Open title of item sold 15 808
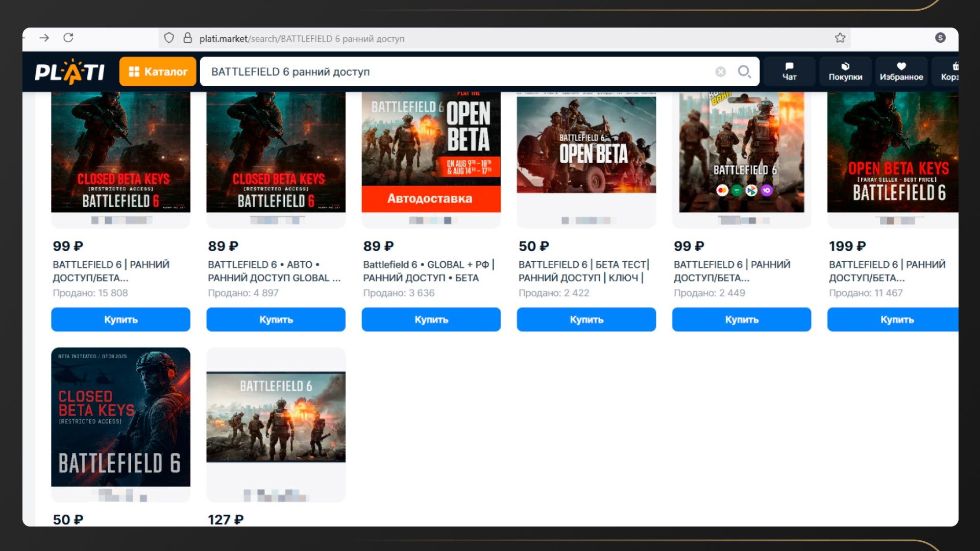 click(111, 271)
